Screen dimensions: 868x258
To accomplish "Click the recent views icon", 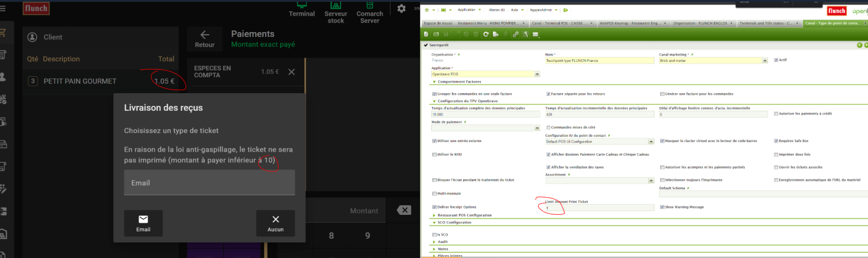I will point(443,10).
